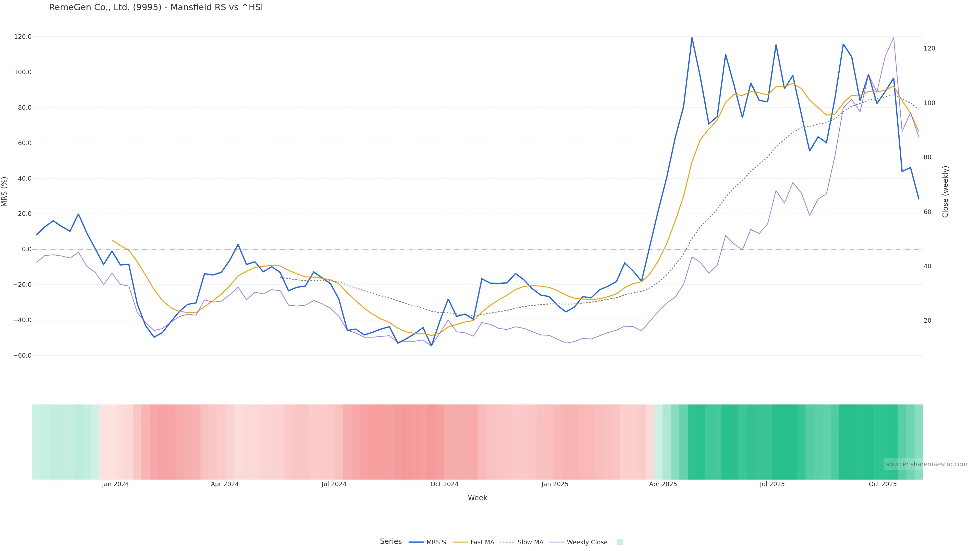Click the Jul 2025 x-axis tick label
This screenshot has width=980, height=551.
point(772,484)
